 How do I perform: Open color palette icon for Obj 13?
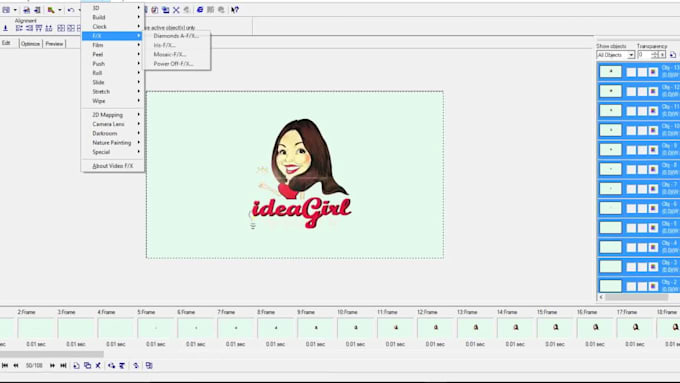653,72
